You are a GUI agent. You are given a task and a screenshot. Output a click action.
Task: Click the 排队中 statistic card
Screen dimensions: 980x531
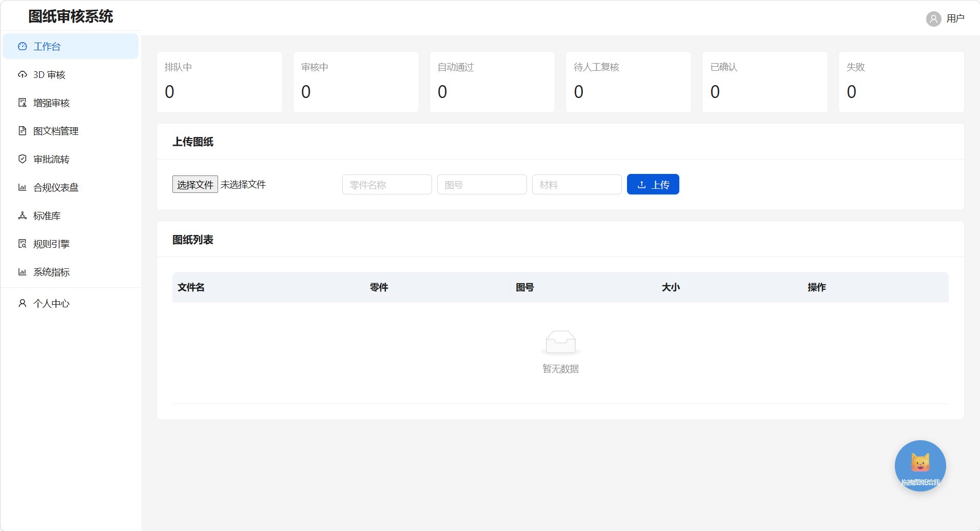[220, 82]
